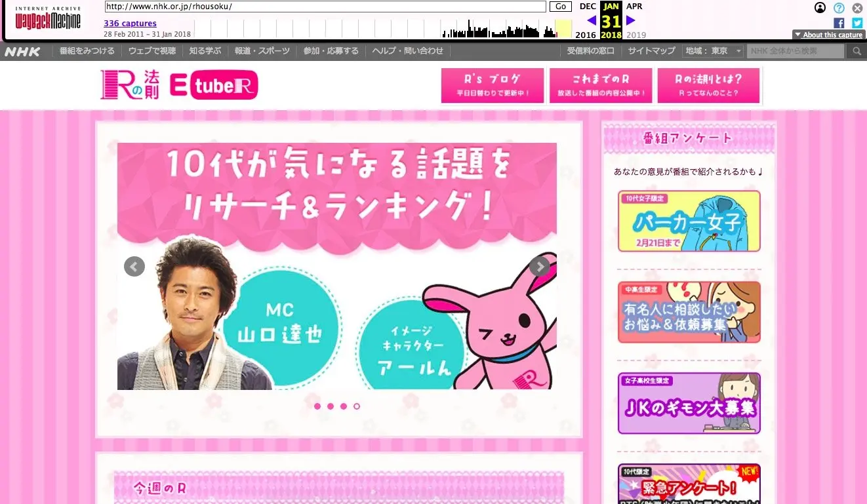This screenshot has height=504, width=867.
Task: Show next slide in carousel
Action: click(x=540, y=266)
